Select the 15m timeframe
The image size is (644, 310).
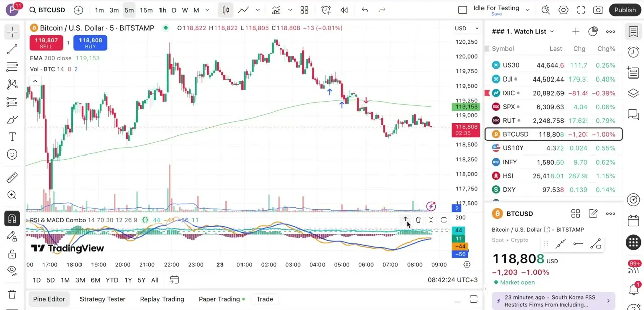click(x=146, y=10)
